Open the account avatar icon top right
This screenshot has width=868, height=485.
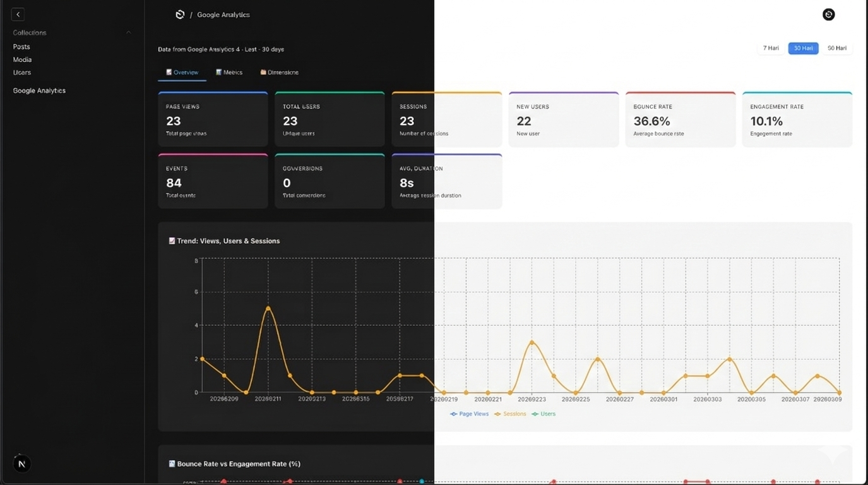[x=828, y=14]
